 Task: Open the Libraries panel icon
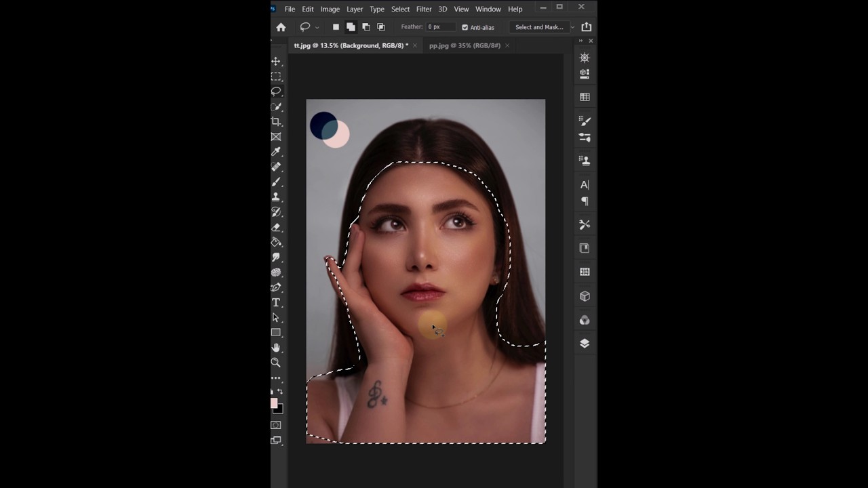pyautogui.click(x=585, y=73)
